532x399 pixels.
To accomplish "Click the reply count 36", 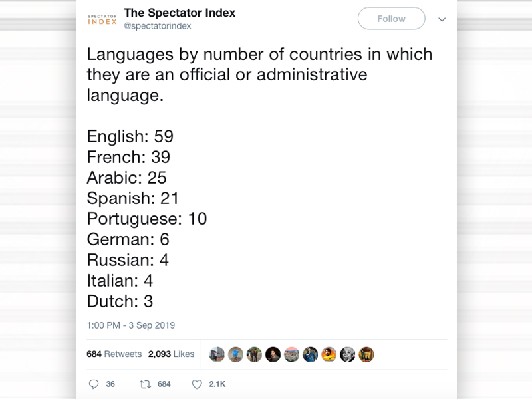I will pos(110,384).
